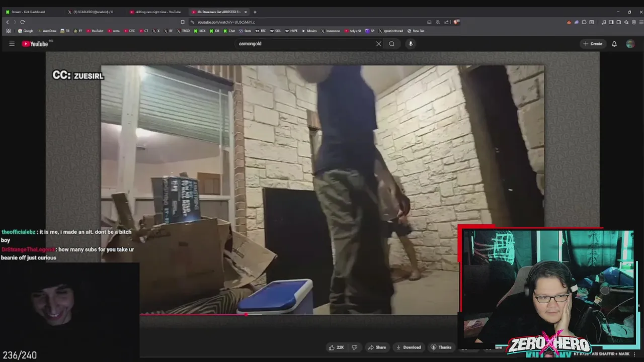Open the BTC bookmark

click(x=261, y=31)
